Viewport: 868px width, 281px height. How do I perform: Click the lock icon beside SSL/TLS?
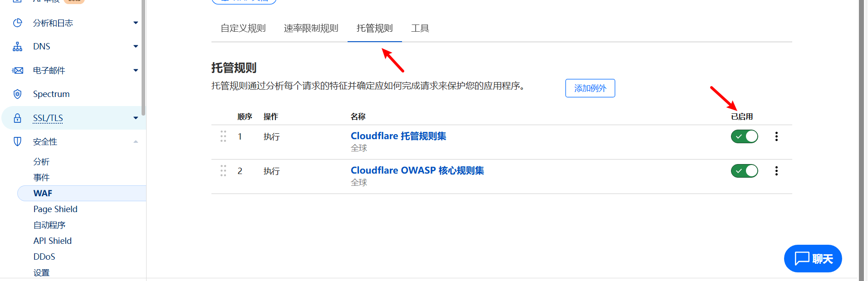[17, 118]
